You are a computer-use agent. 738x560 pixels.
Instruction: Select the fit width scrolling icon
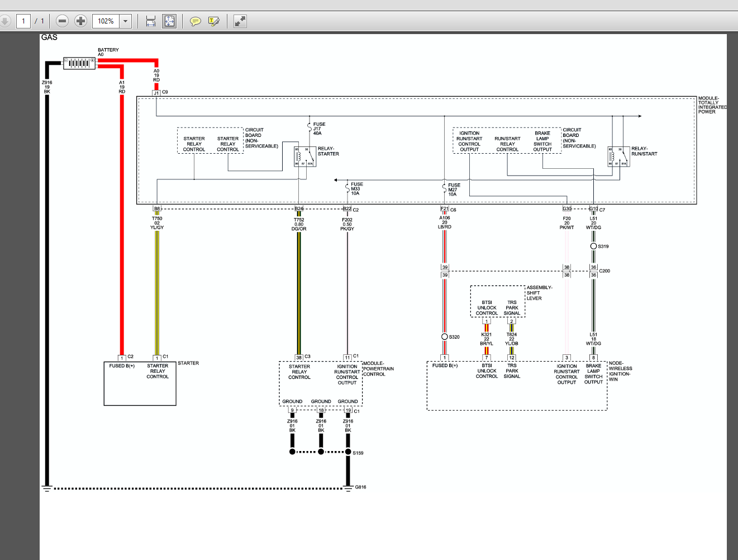[x=150, y=21]
